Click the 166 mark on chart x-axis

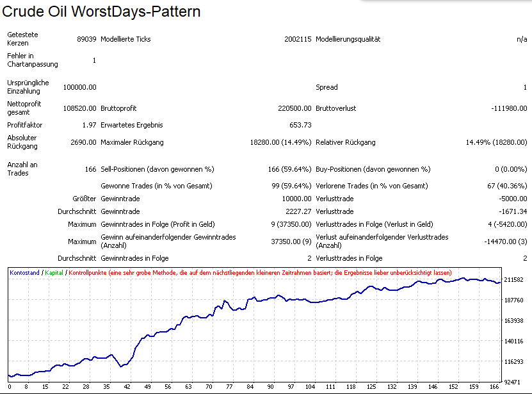492,386
